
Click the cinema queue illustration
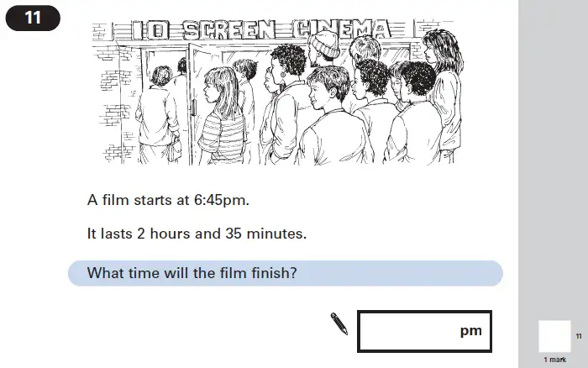coord(277,92)
